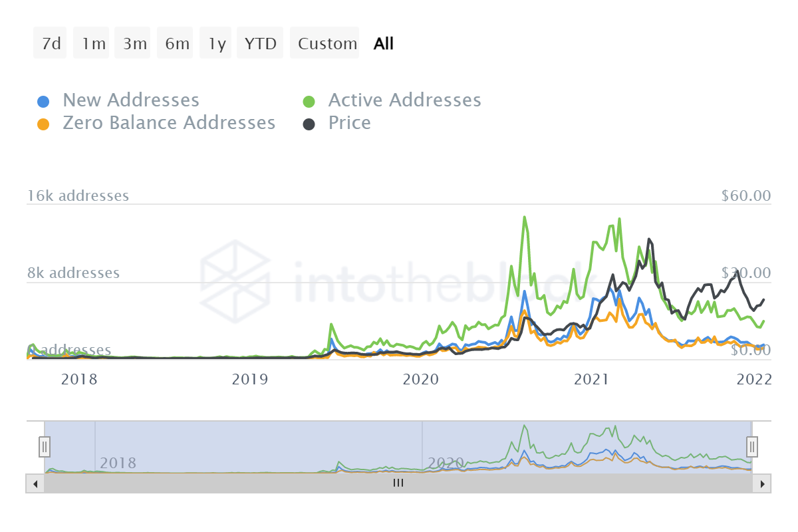
Task: Show the 1y time range
Action: pos(217,43)
